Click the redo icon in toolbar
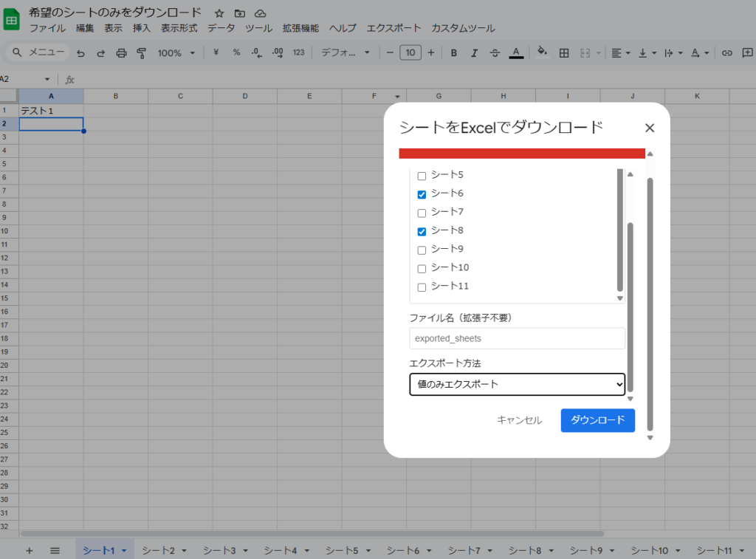Image resolution: width=756 pixels, height=559 pixels. [x=100, y=53]
